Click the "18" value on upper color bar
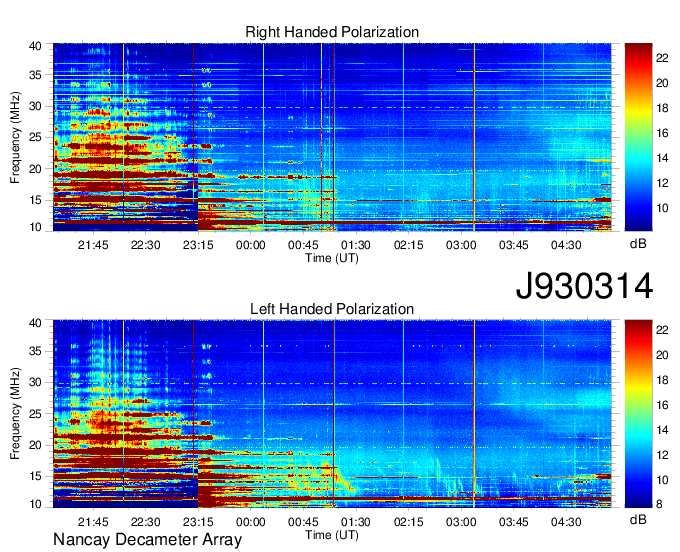Screen dimensions: 680x552 coord(662,108)
